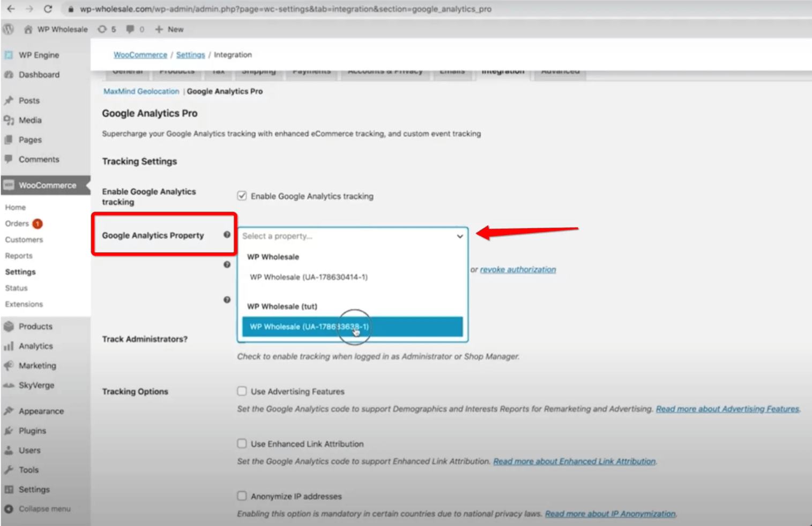
Task: Click the Users person icon
Action: pyautogui.click(x=9, y=450)
